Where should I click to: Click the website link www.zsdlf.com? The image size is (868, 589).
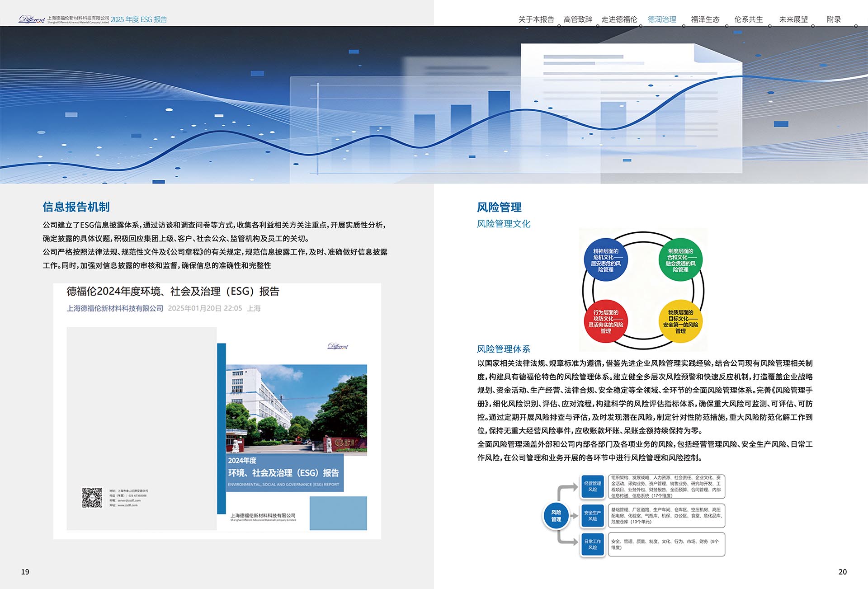tap(127, 505)
